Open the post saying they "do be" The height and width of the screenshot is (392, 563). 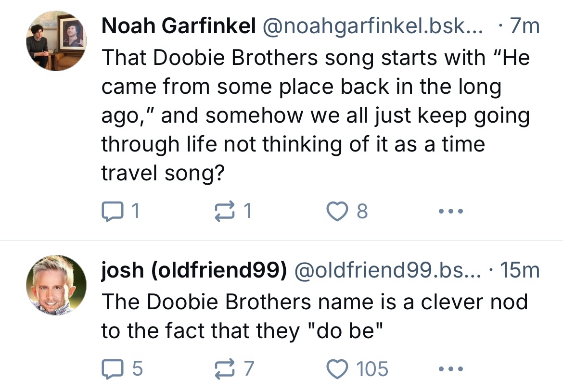(313, 316)
